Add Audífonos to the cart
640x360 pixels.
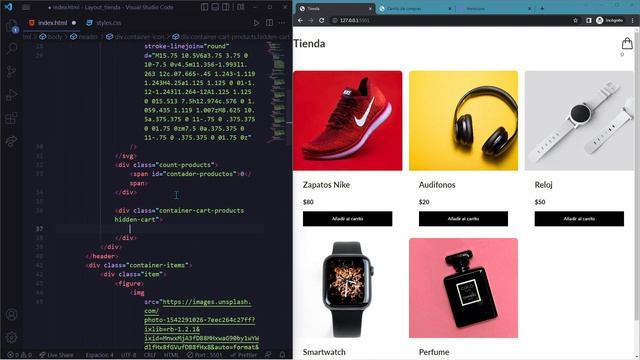pyautogui.click(x=463, y=219)
